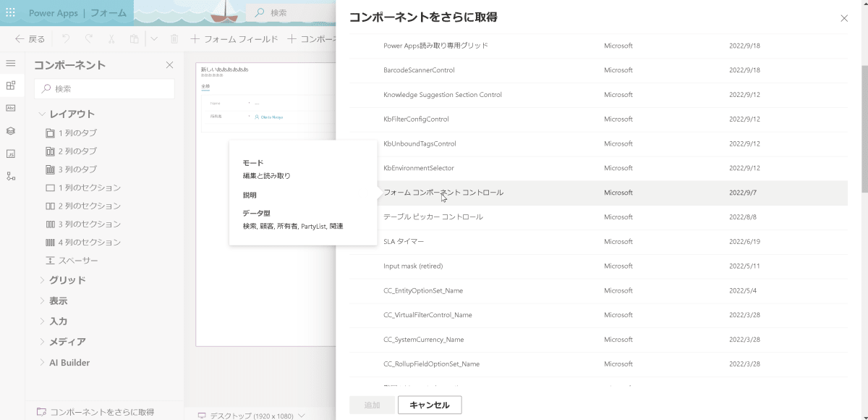This screenshot has height=420, width=868.
Task: Select テーブル ピッカー コントロール row
Action: pyautogui.click(x=598, y=217)
